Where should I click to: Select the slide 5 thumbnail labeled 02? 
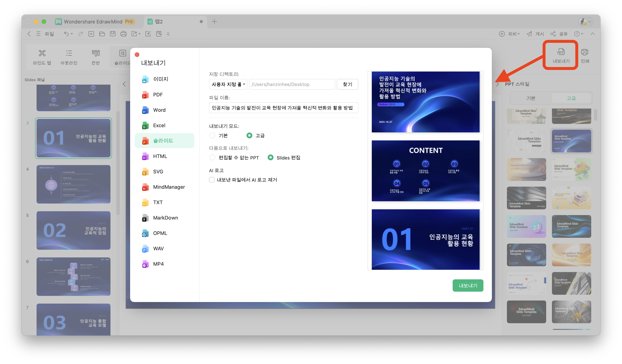pos(73,230)
